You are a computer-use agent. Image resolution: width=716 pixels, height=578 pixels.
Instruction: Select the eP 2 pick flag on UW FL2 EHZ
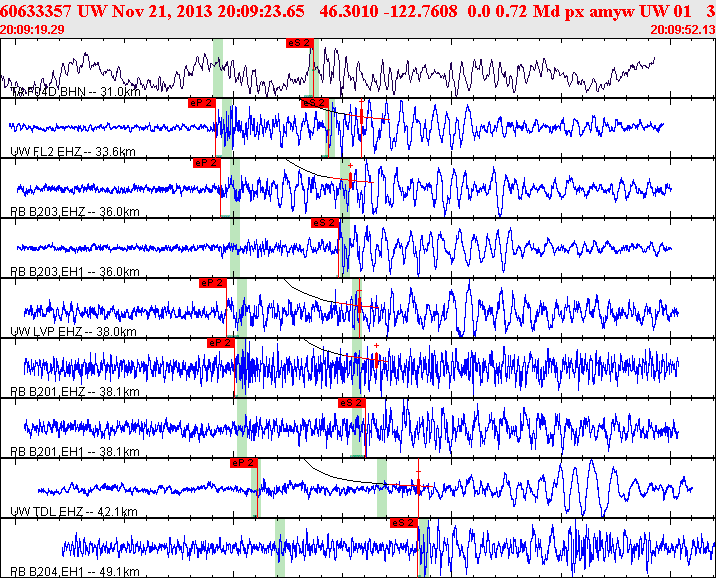tap(201, 103)
